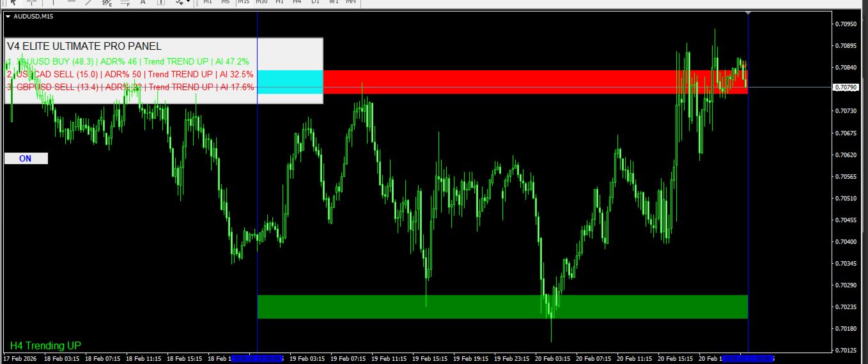The height and width of the screenshot is (364, 868).
Task: Switch chart to H1 timeframe
Action: (x=279, y=2)
